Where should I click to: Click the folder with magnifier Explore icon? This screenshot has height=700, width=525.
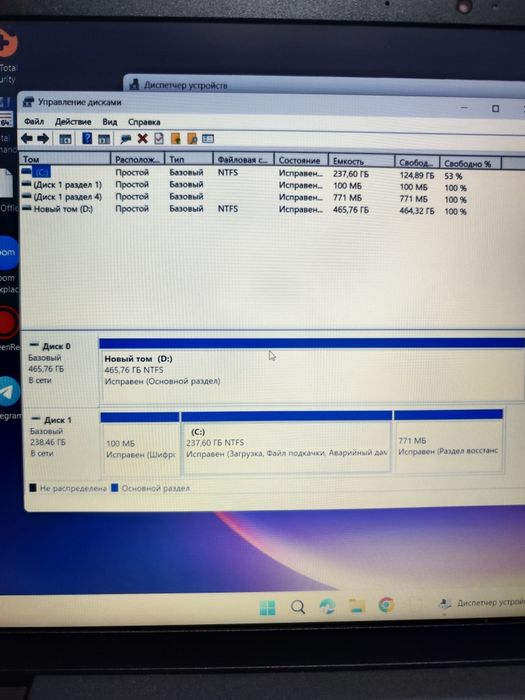pyautogui.click(x=192, y=139)
